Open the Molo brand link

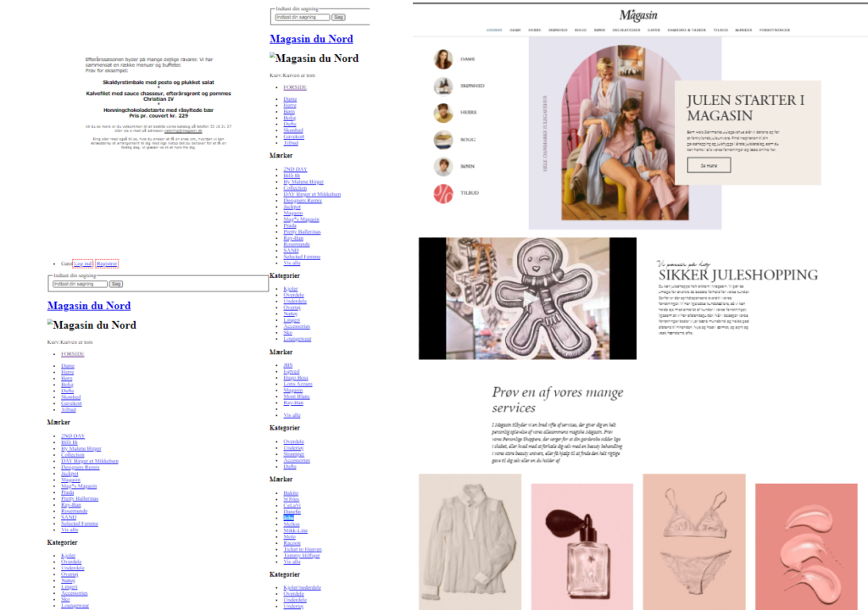pyautogui.click(x=290, y=536)
